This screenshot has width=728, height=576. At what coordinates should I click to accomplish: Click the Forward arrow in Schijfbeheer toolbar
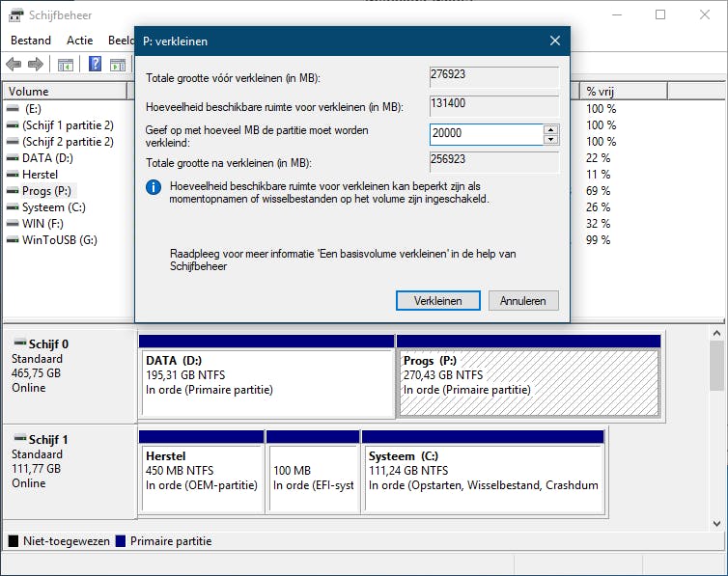tap(36, 64)
